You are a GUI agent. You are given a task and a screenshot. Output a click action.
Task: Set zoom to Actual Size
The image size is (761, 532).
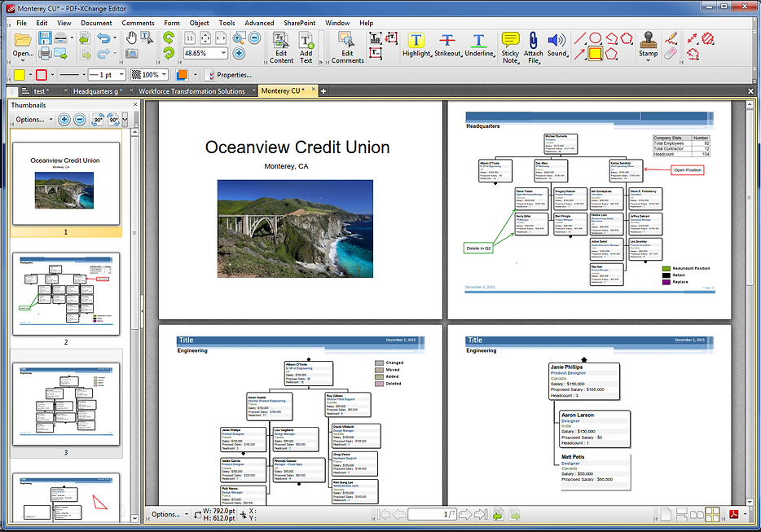[191, 37]
